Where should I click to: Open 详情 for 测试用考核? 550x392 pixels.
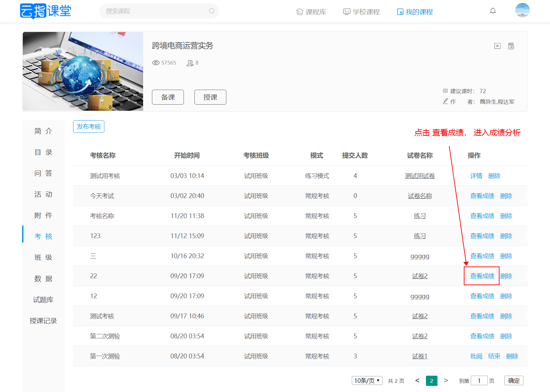pyautogui.click(x=476, y=176)
